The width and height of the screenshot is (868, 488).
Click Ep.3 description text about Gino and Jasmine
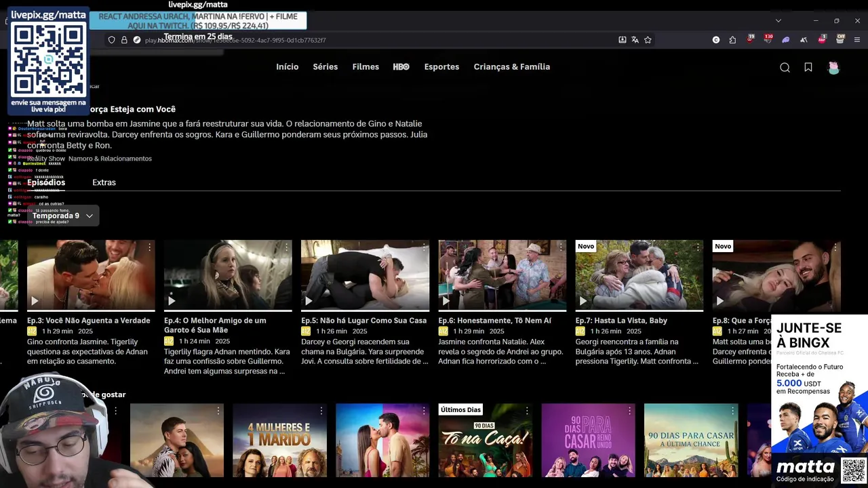click(89, 352)
